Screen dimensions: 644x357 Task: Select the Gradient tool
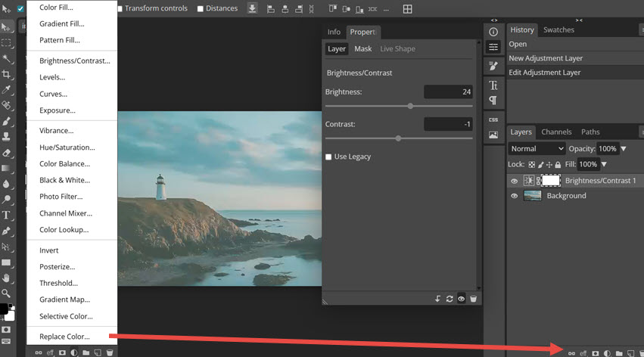6,168
